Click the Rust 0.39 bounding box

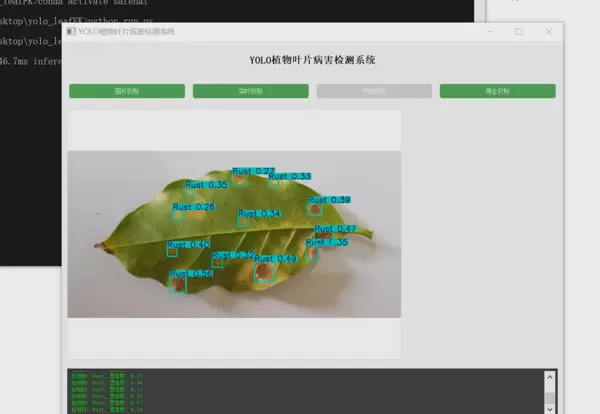pyautogui.click(x=315, y=209)
